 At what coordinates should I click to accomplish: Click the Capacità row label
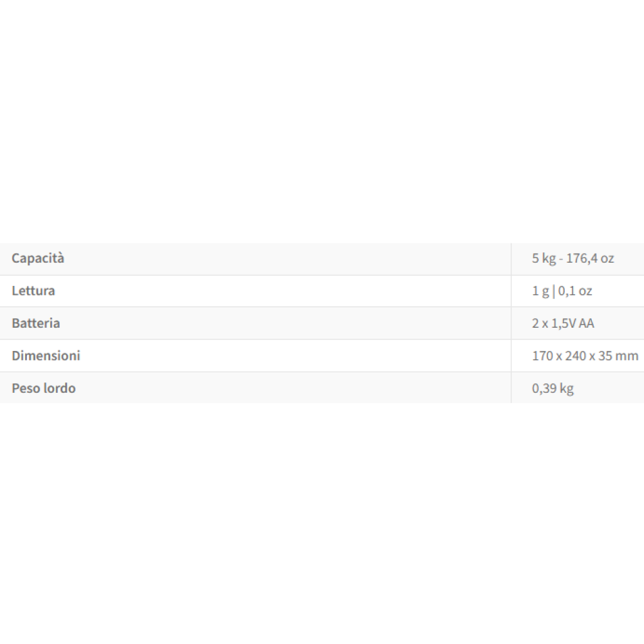[x=38, y=258]
